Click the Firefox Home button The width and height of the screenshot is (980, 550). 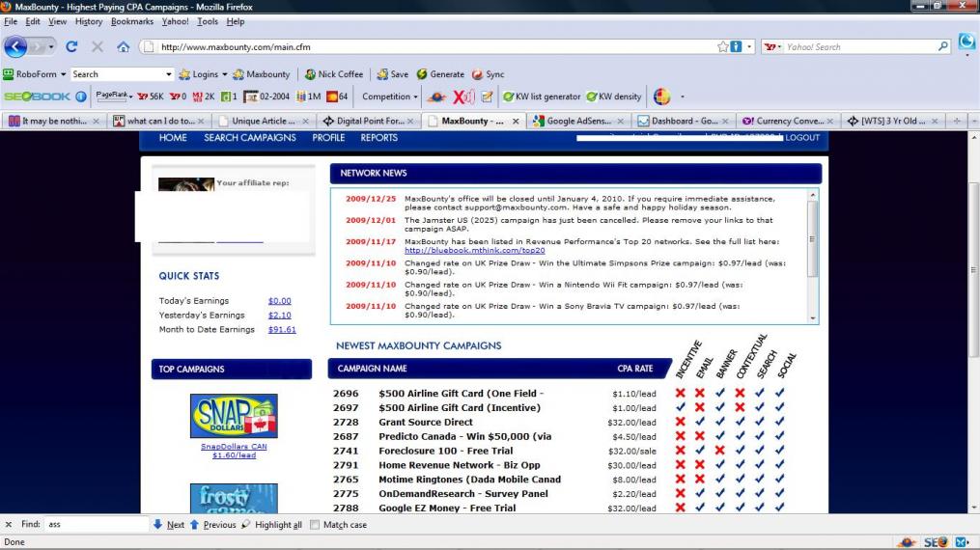click(x=123, y=46)
